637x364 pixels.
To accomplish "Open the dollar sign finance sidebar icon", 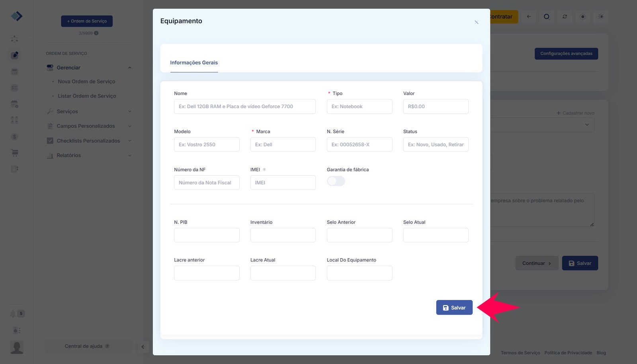I will click(x=15, y=136).
